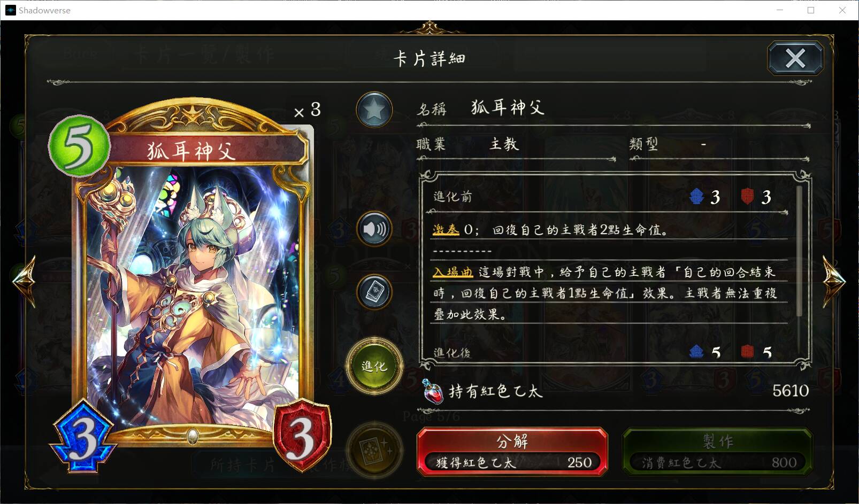Click the green cost 5 orb
The width and height of the screenshot is (859, 504).
79,146
